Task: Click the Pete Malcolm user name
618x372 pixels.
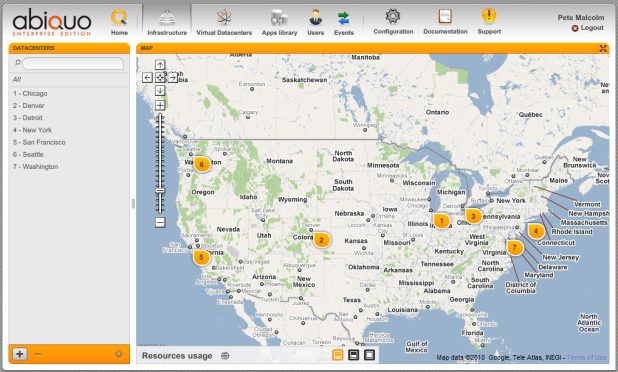Action: [x=581, y=17]
